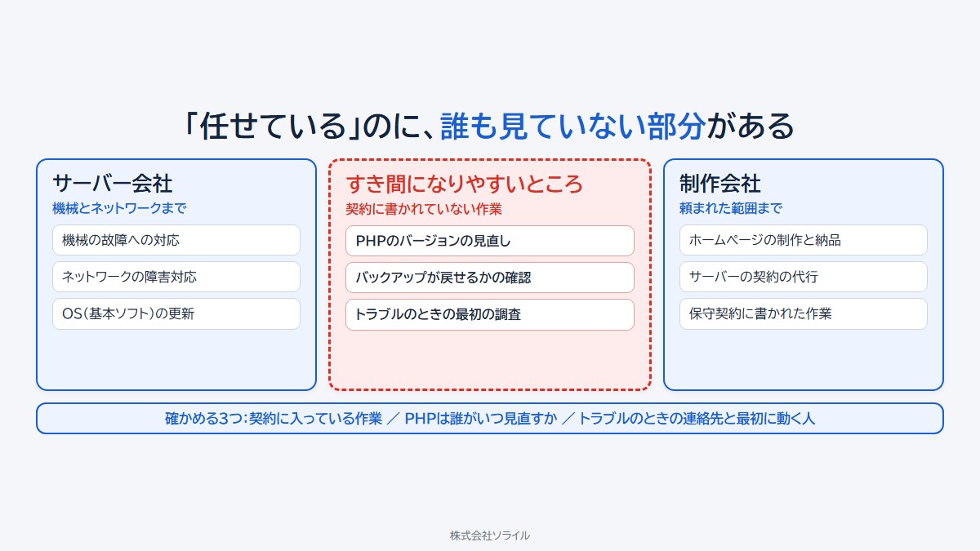Select the subtitle 契約に書かれていない作業
The width and height of the screenshot is (980, 551).
pos(424,209)
